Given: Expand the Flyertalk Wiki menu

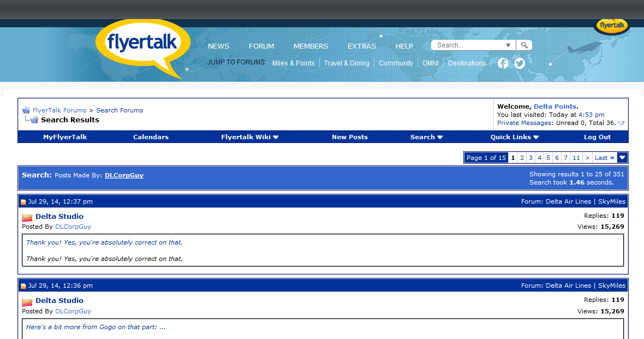Looking at the screenshot, I should pyautogui.click(x=250, y=137).
